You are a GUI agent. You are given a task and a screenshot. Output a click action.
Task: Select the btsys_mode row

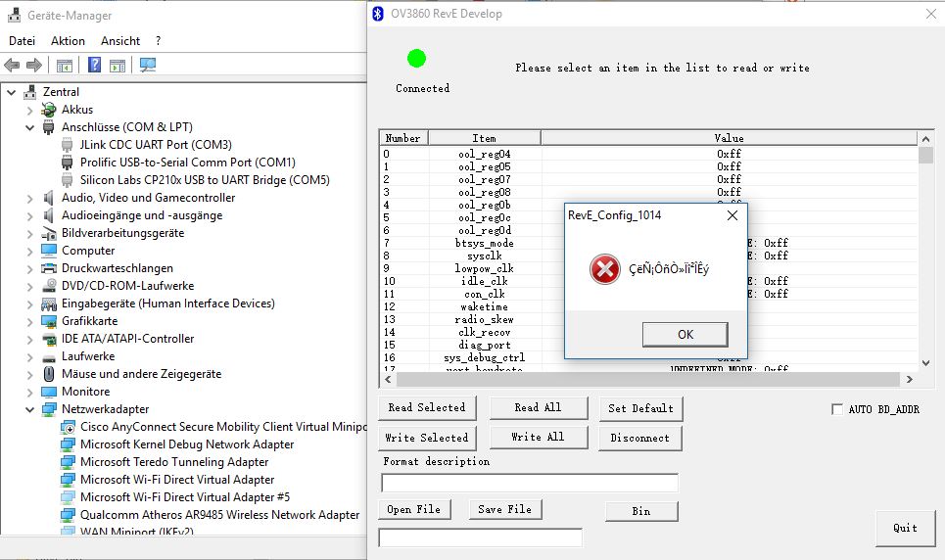pyautogui.click(x=648, y=243)
